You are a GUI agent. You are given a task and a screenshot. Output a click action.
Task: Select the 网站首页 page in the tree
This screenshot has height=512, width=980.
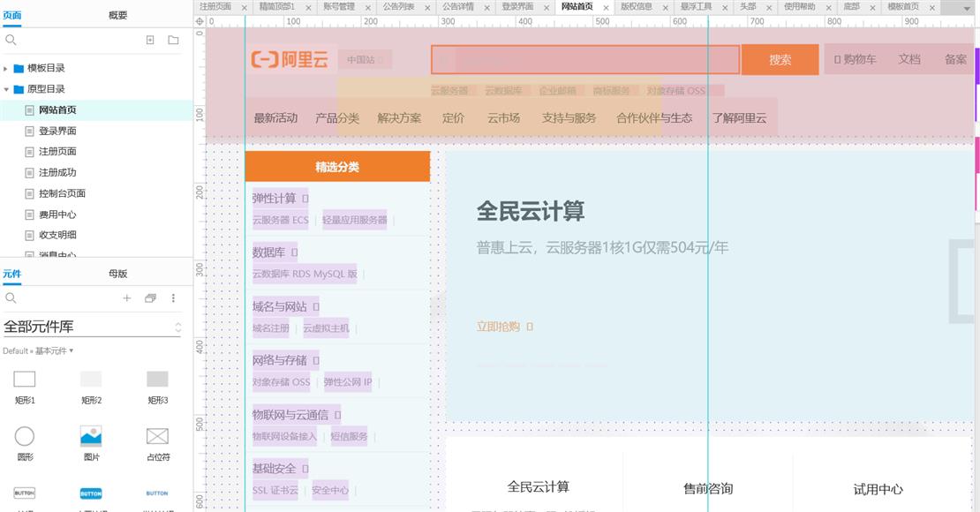pyautogui.click(x=57, y=110)
